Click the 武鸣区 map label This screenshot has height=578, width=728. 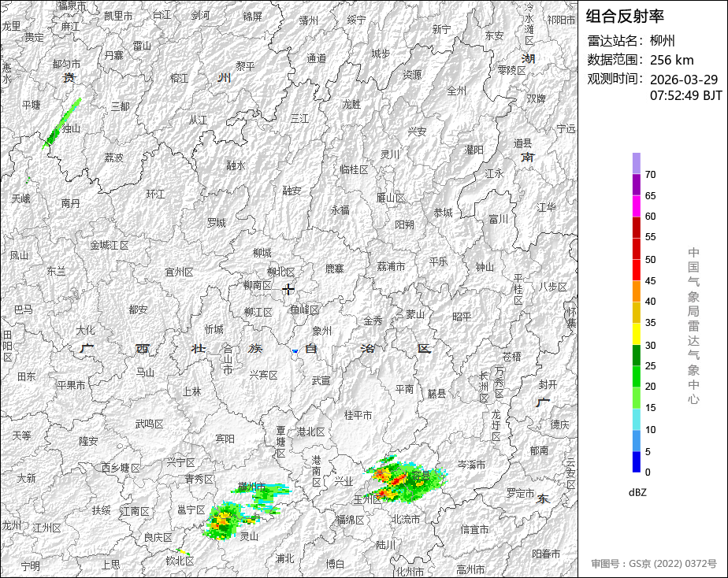pos(150,424)
